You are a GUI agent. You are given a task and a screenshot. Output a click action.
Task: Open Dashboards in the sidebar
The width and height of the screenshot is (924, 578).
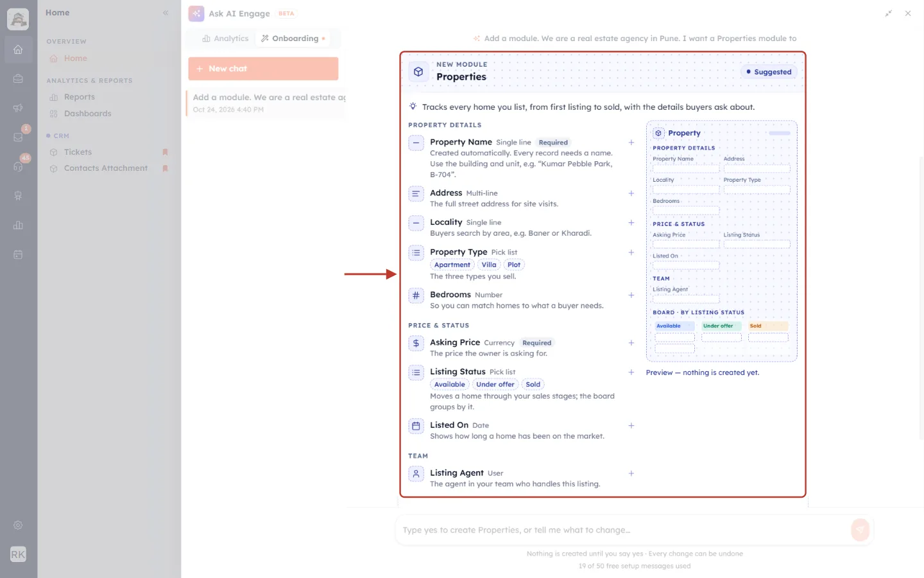point(88,114)
